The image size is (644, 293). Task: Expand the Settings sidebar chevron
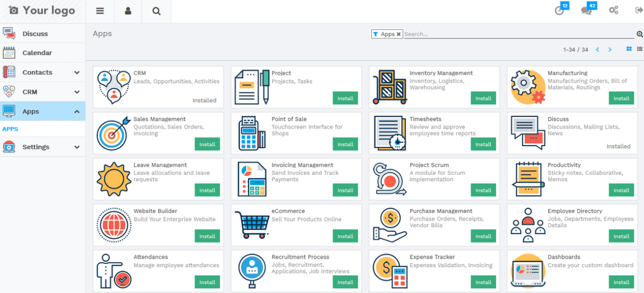point(77,147)
